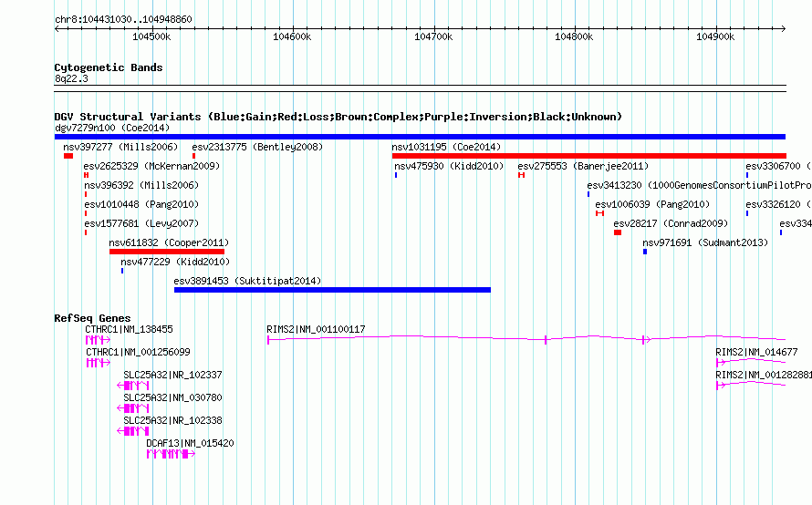This screenshot has width=812, height=505.
Task: Click the nsv1031195 (Coe2014) label text
Action: point(446,147)
